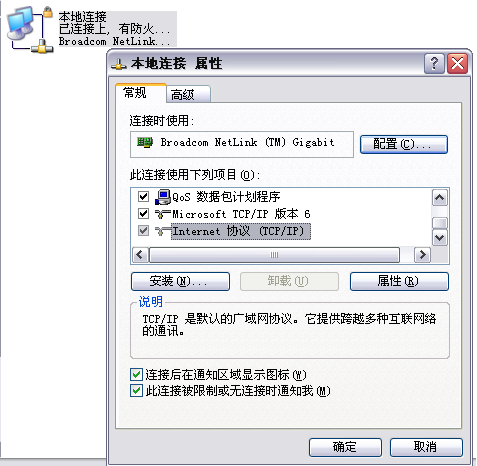Screen dimensions: 477x466
Task: Click the Broadcom NetLink adapter card icon
Action: tap(145, 142)
